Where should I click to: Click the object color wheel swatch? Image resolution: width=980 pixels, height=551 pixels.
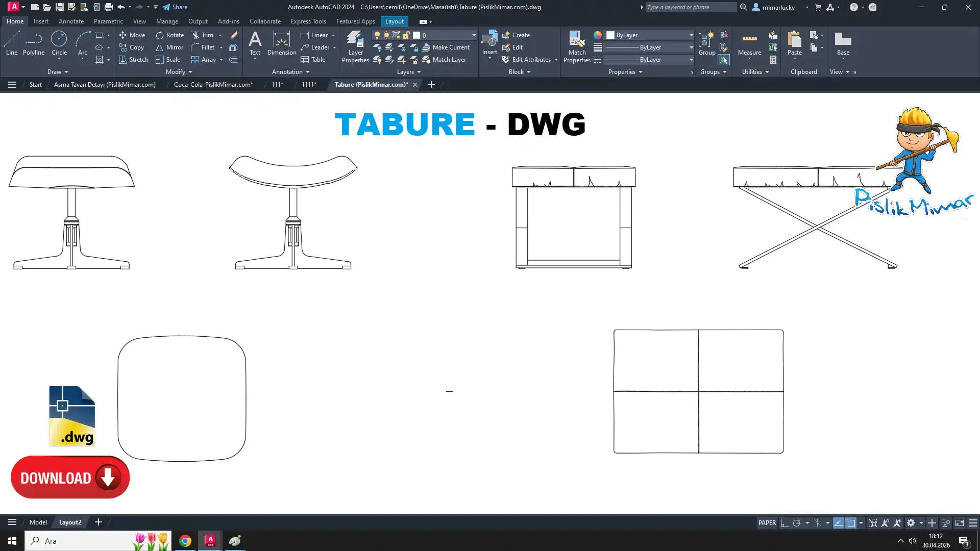597,35
